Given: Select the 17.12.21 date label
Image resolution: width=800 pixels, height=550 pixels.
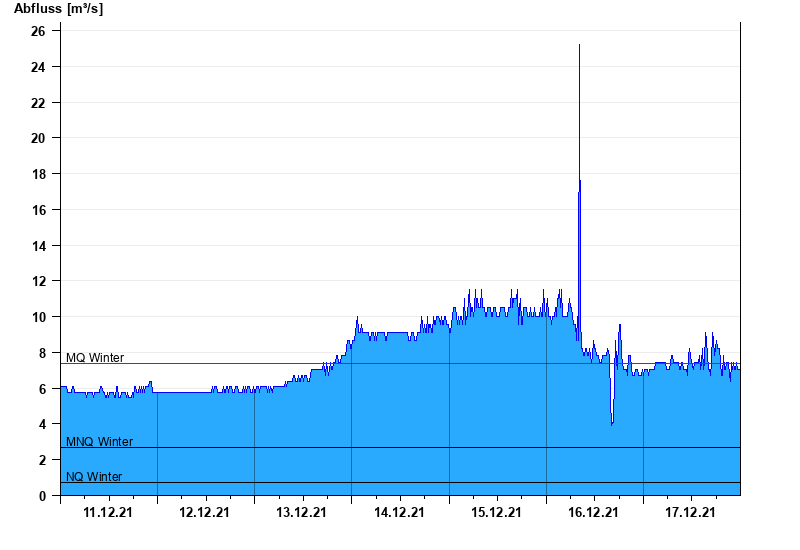Looking at the screenshot, I should 690,512.
